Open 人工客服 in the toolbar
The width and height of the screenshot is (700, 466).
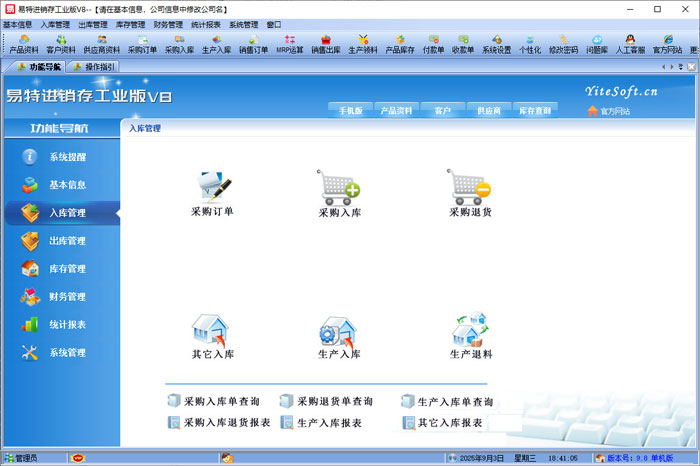click(x=630, y=44)
